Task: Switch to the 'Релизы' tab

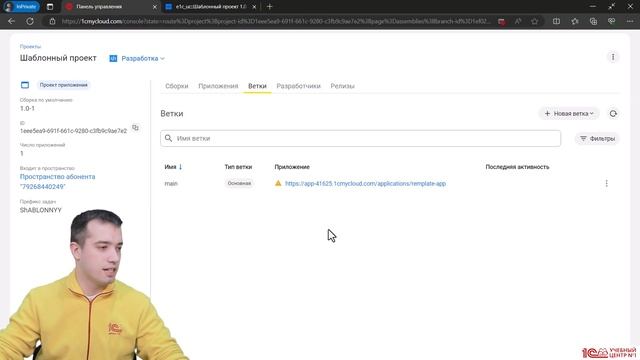Action: (x=342, y=86)
